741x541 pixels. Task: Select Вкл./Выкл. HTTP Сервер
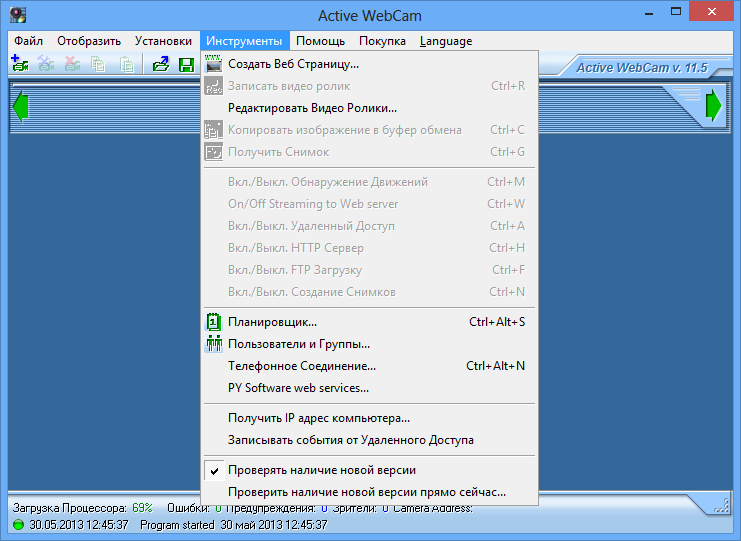click(x=370, y=248)
